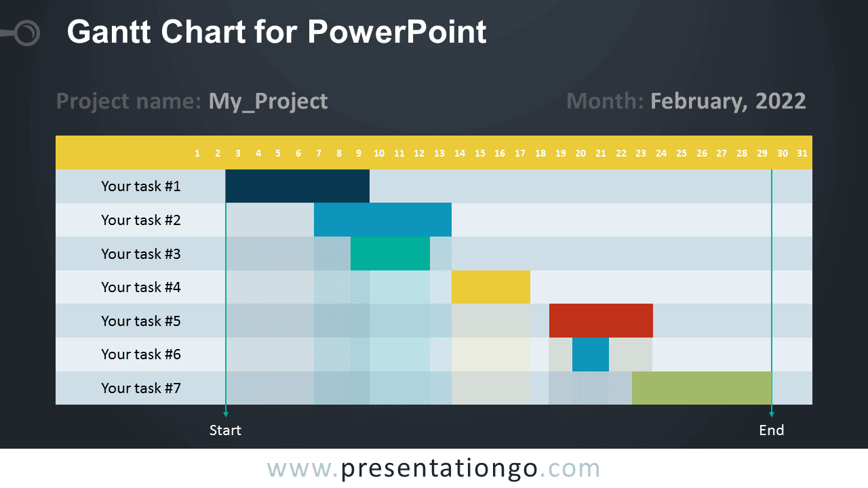
Task: Click the Gantt Chart for PowerPoint title
Action: tap(277, 32)
